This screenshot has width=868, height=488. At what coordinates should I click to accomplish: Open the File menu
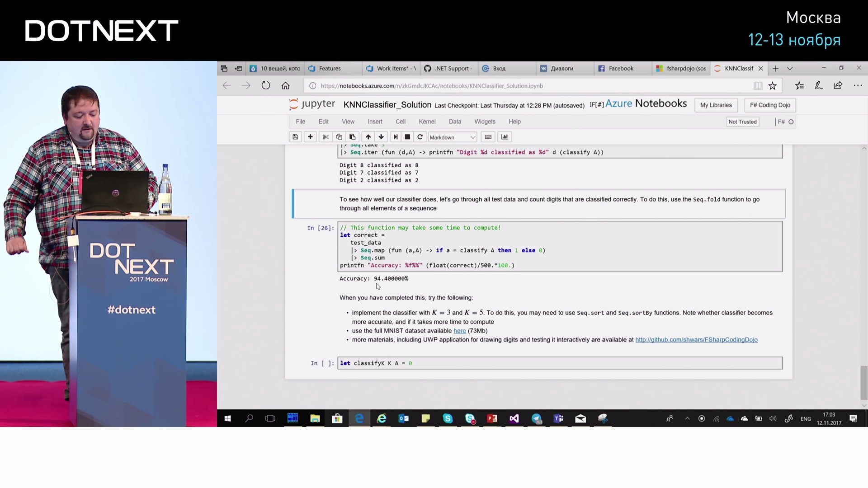[300, 122]
